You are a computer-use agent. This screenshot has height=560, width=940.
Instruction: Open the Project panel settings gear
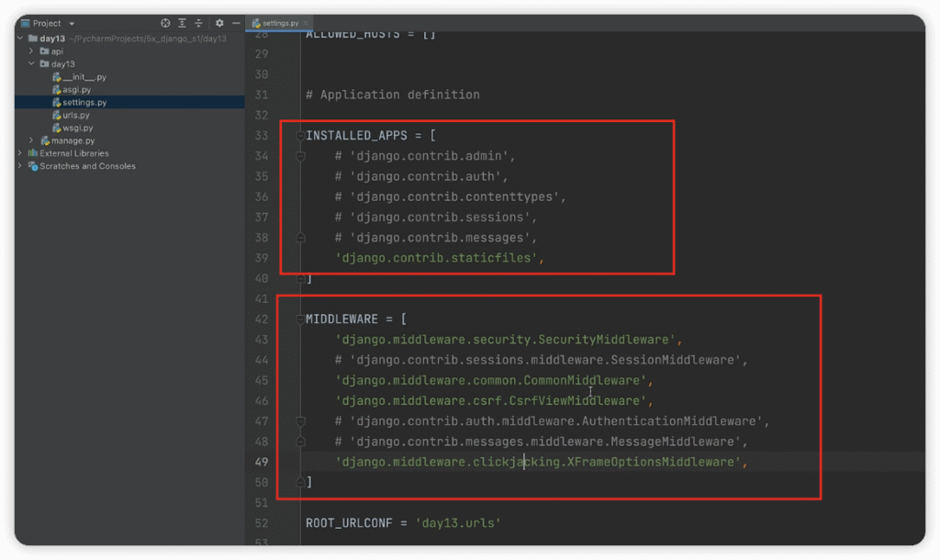coord(219,23)
